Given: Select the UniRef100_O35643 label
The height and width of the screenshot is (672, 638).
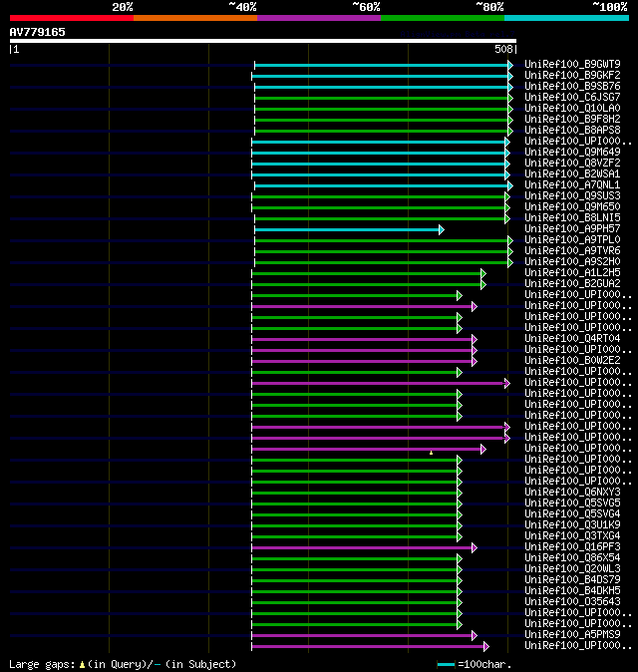Looking at the screenshot, I should [572, 602].
